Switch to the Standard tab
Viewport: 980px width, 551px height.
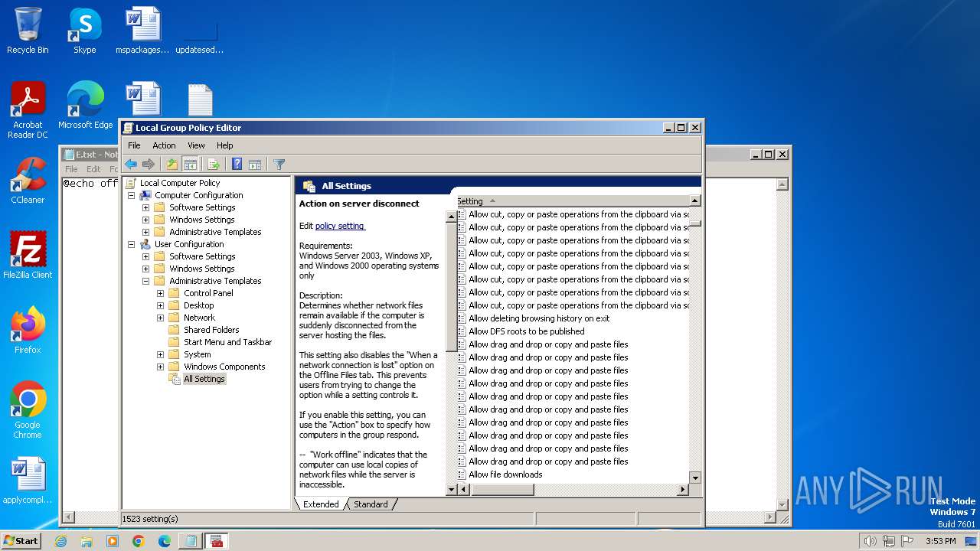point(370,504)
